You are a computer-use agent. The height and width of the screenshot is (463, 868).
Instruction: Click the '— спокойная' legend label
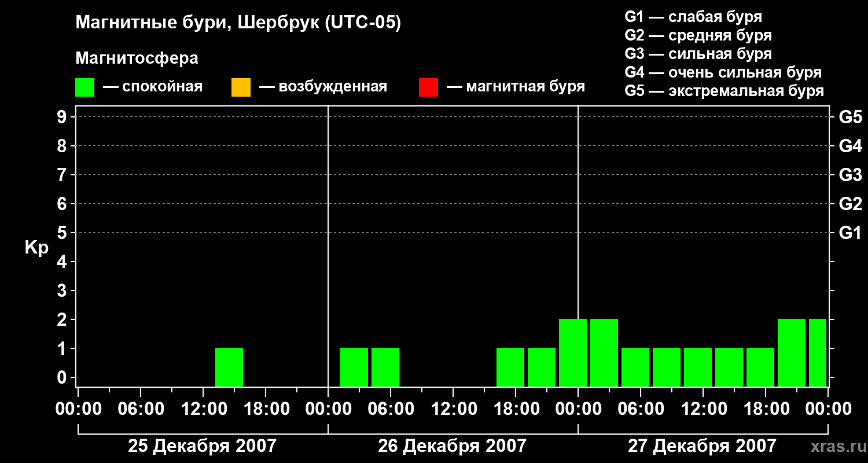tap(153, 87)
